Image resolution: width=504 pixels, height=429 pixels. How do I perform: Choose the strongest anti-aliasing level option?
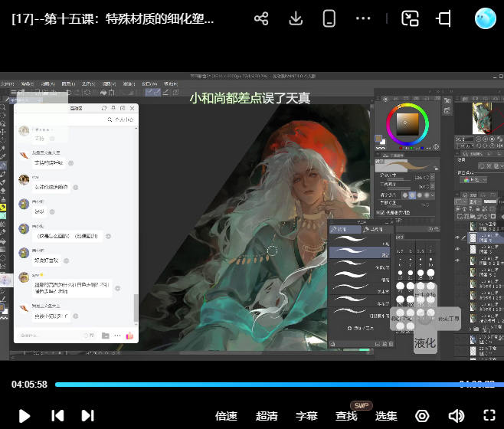427,195
